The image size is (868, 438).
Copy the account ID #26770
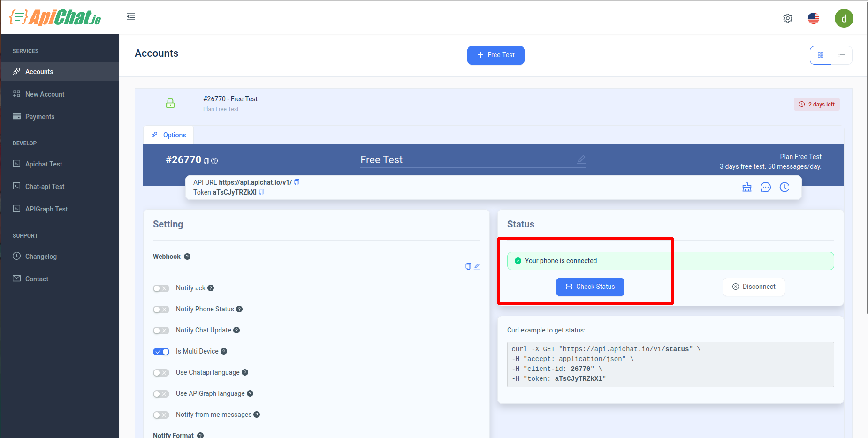click(x=206, y=161)
